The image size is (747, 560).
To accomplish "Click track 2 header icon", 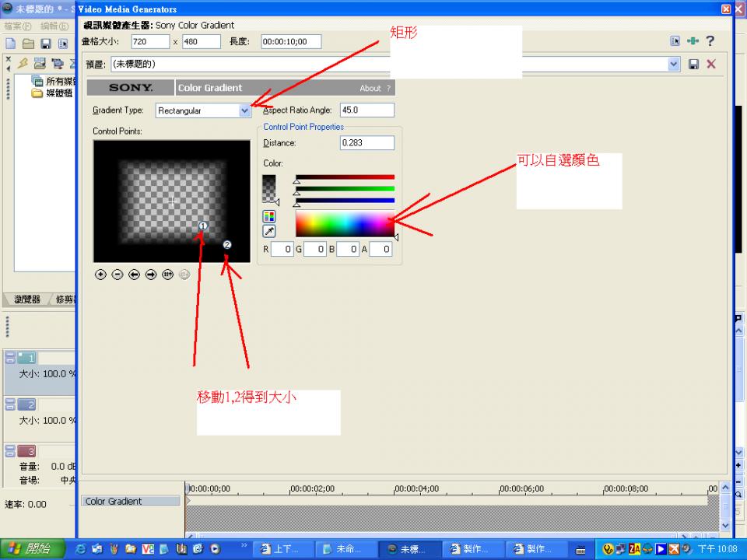I will click(26, 404).
